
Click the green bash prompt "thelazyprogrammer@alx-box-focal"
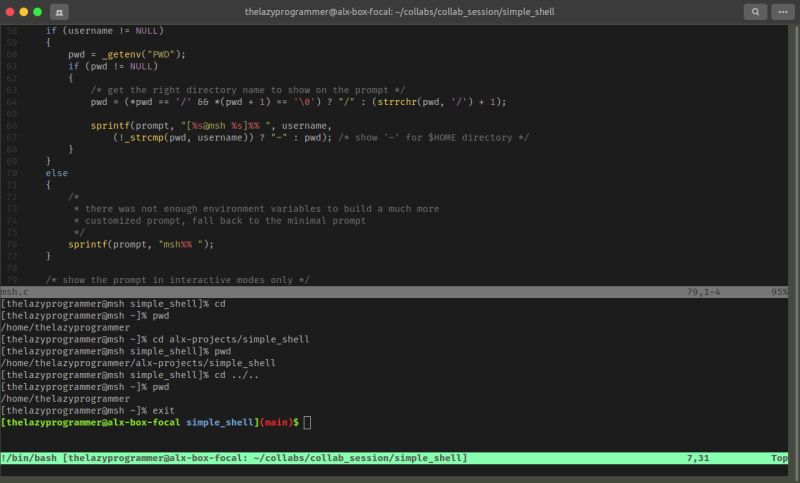tap(93, 422)
